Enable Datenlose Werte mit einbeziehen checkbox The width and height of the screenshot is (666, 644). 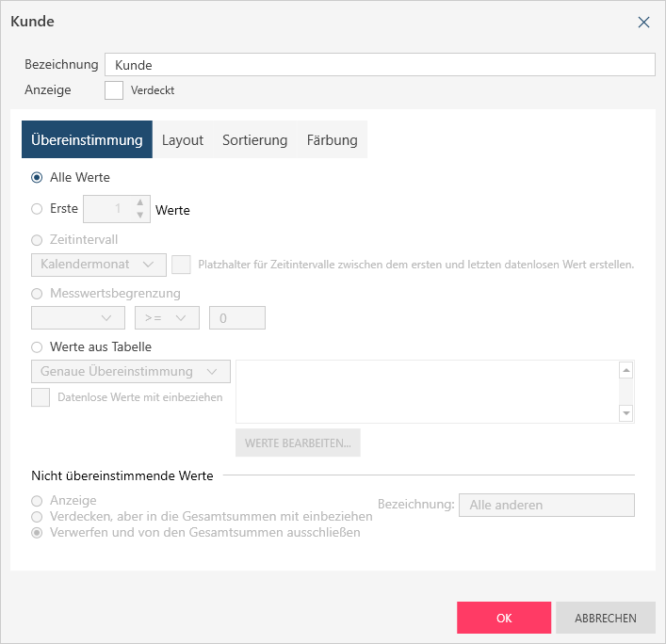coord(41,397)
